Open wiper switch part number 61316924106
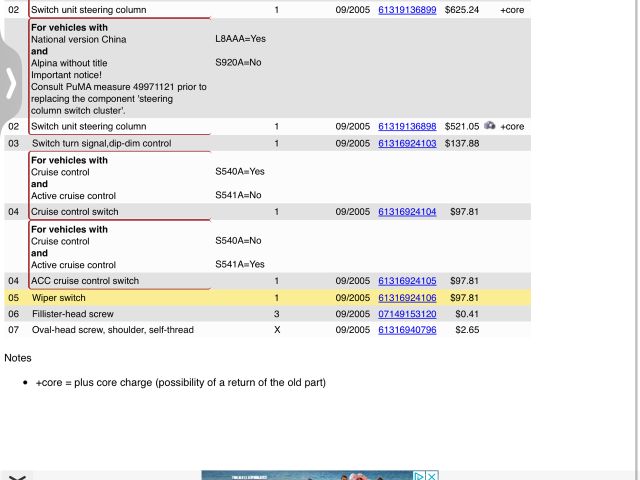 407,298
